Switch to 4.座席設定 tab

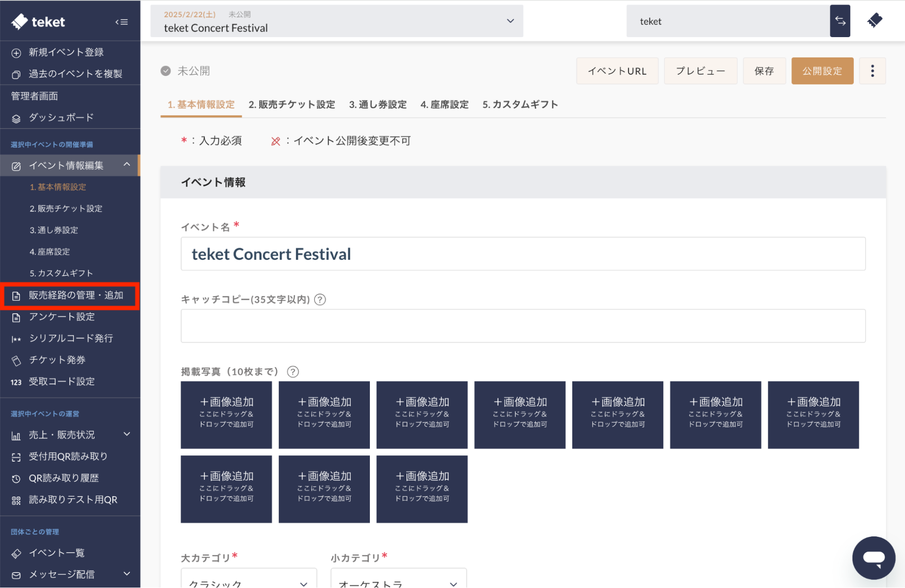(x=444, y=105)
